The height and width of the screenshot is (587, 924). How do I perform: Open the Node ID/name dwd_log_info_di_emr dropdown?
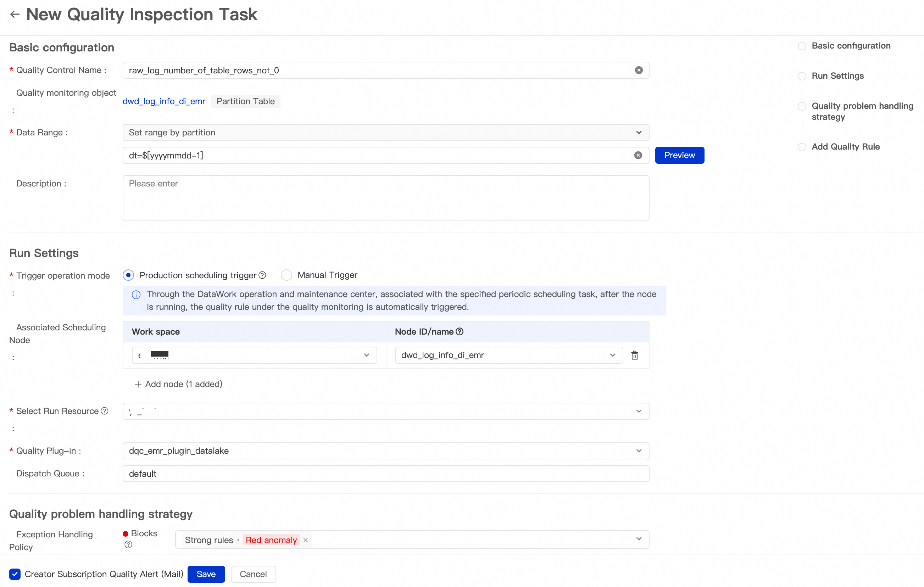click(x=508, y=355)
